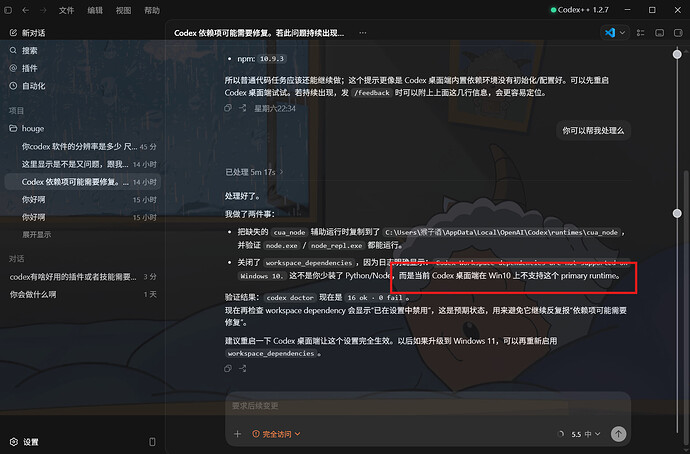Image resolution: width=690 pixels, height=454 pixels.
Task: Toggle the bottom terminal panel
Action: click(x=659, y=33)
